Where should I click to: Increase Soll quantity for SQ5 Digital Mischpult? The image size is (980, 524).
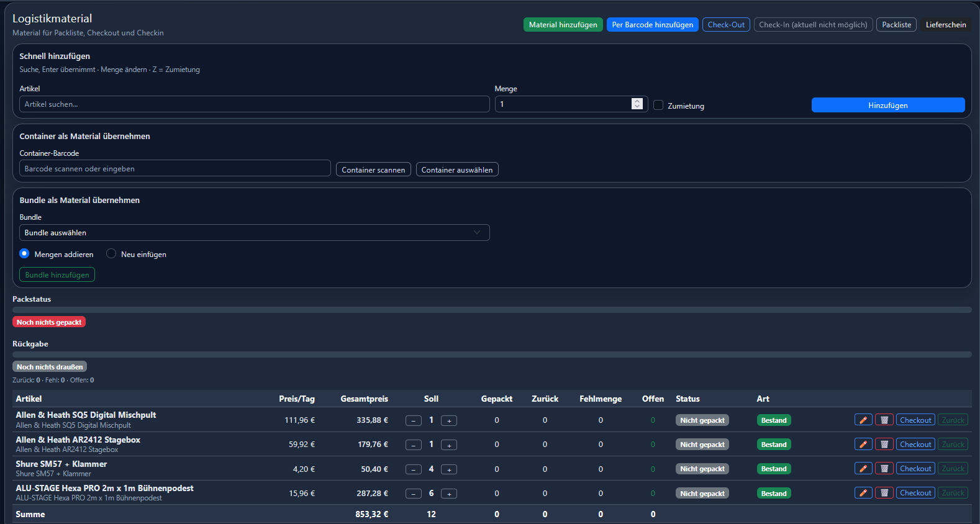pos(449,420)
